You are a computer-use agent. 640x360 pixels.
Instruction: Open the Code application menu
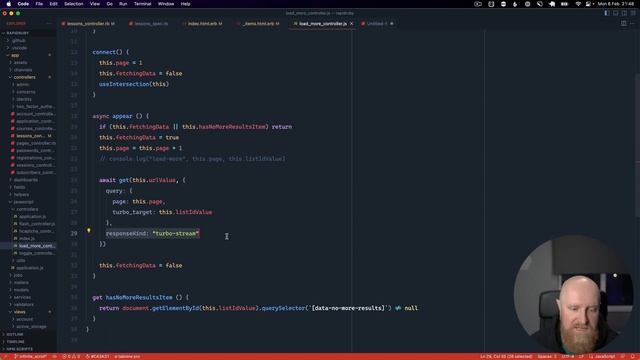[23, 4]
